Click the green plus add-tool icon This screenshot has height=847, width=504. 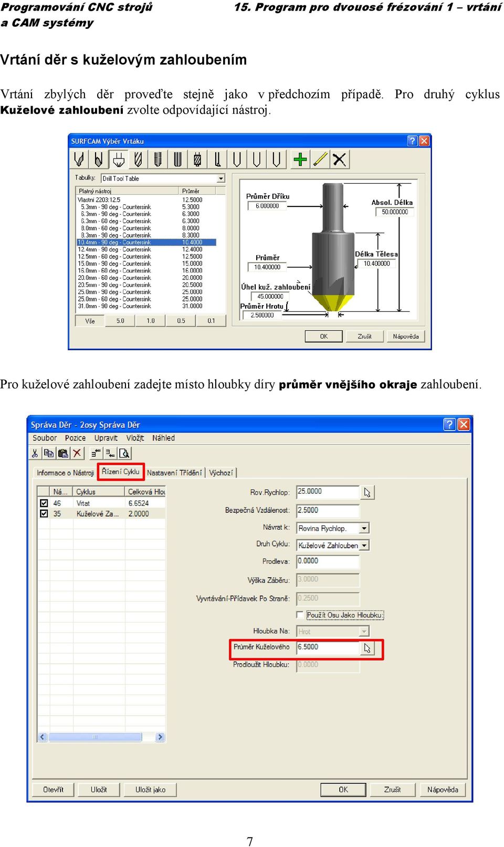tap(300, 159)
